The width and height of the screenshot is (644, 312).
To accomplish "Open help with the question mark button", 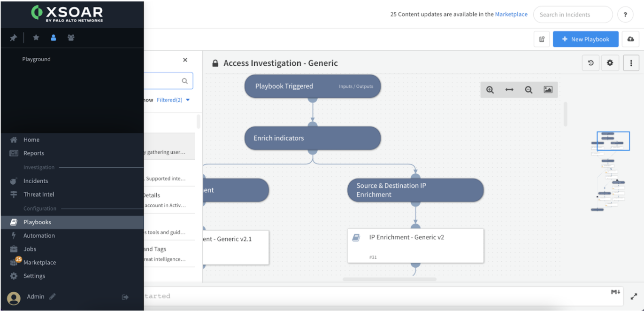I will click(x=625, y=15).
